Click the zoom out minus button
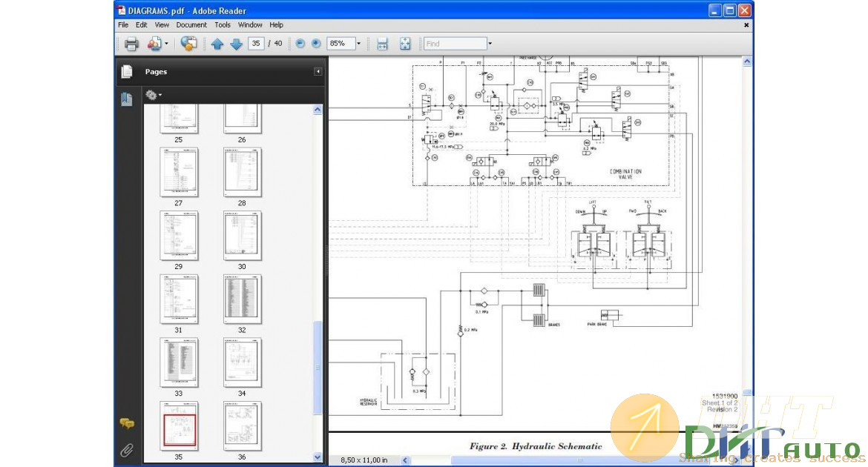 tap(300, 43)
